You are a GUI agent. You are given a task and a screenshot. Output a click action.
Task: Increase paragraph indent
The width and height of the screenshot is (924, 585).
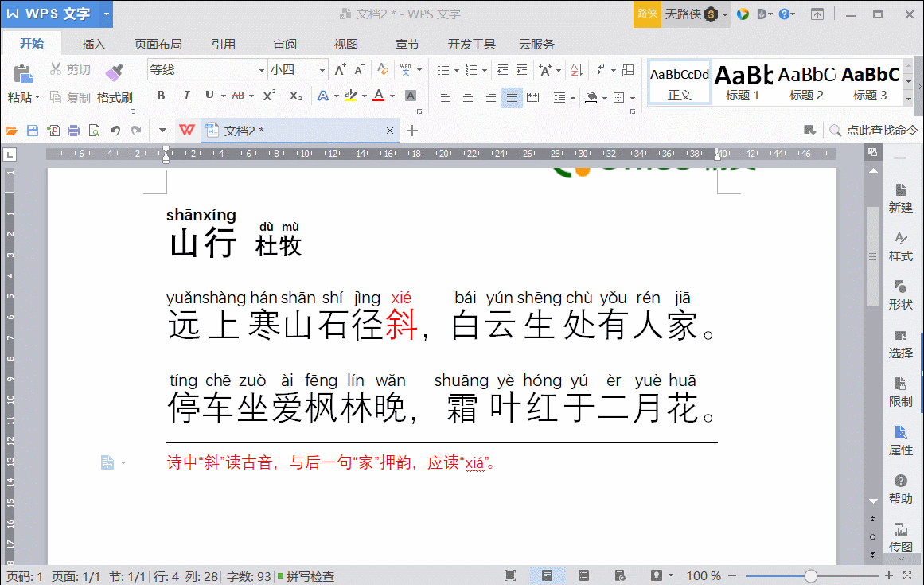pyautogui.click(x=522, y=70)
